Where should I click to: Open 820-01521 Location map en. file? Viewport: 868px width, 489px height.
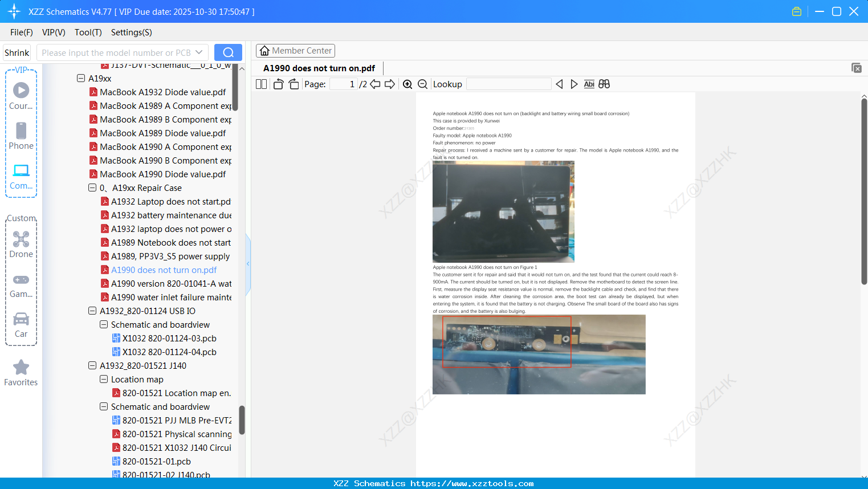pos(177,393)
